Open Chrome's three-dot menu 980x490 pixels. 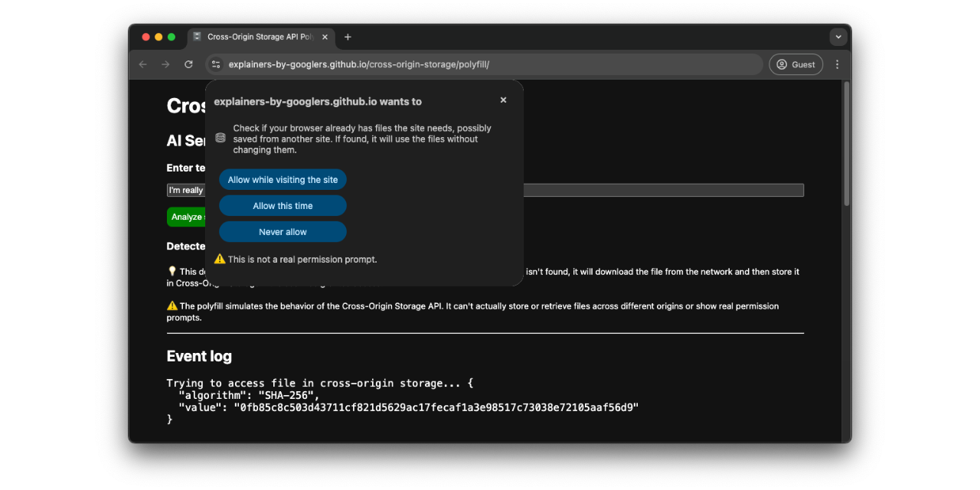[837, 64]
